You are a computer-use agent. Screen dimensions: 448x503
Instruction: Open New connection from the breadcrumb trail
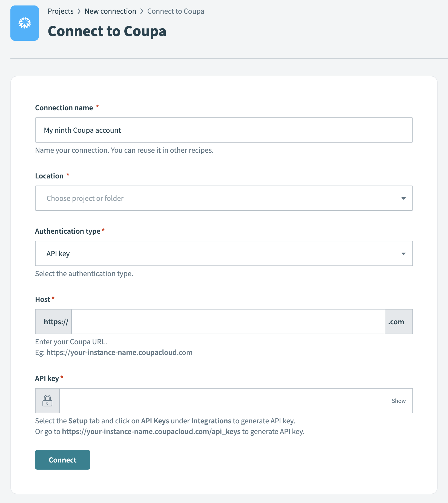[110, 11]
